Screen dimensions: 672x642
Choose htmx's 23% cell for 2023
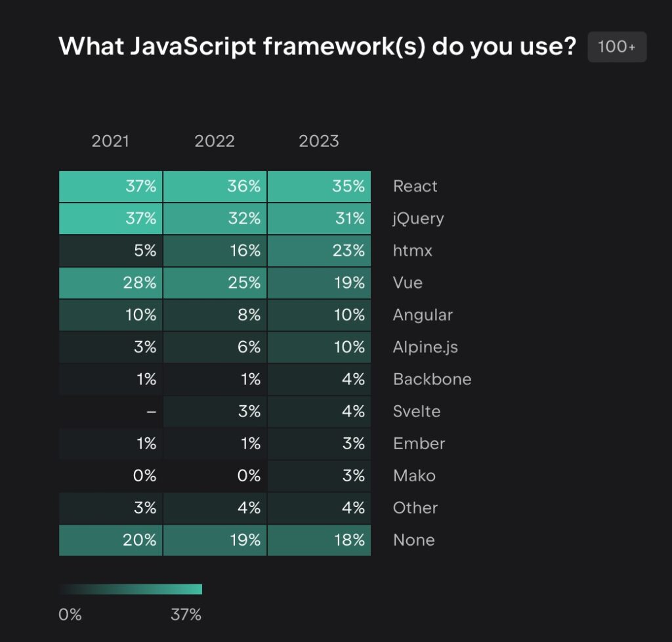pos(319,251)
